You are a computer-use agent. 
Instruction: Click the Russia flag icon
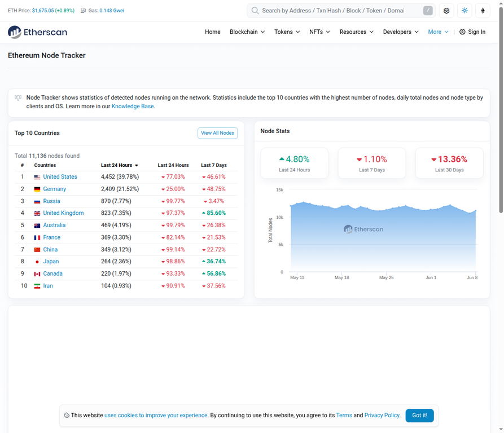[x=37, y=201]
